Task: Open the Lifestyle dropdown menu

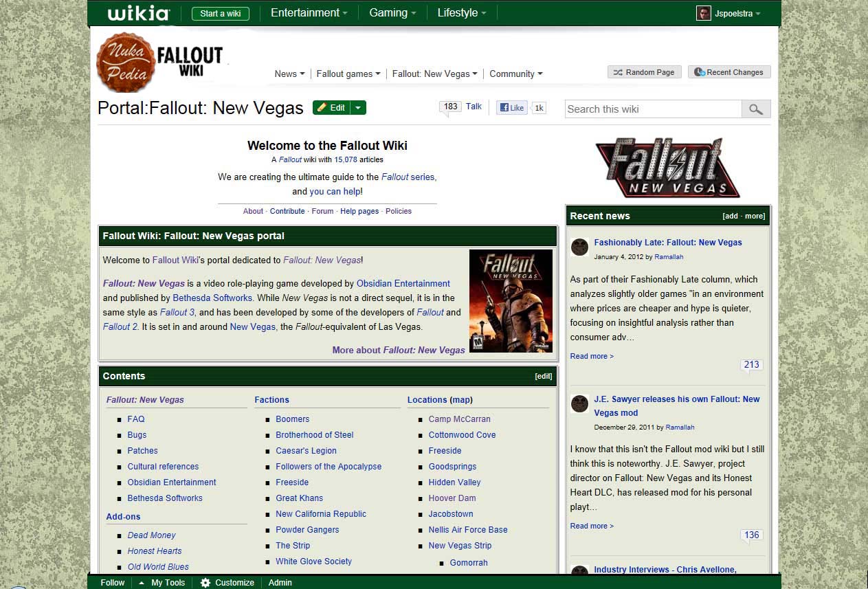Action: click(x=462, y=13)
